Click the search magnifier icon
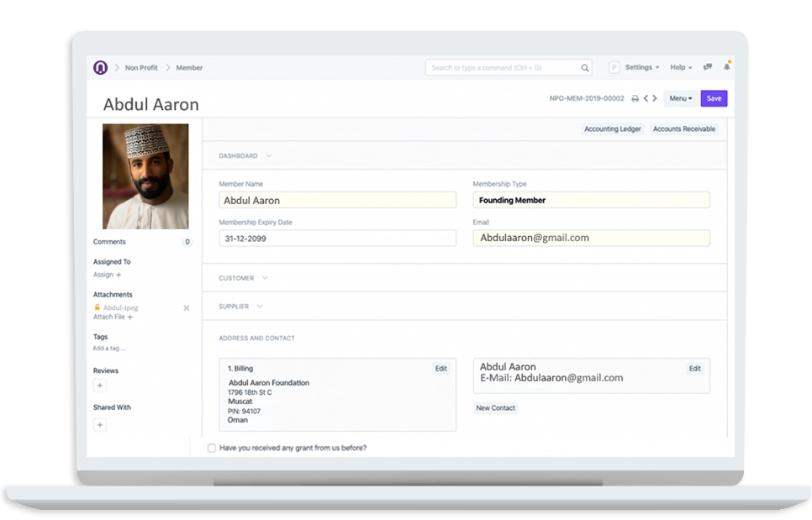This screenshot has width=812, height=520. point(585,67)
